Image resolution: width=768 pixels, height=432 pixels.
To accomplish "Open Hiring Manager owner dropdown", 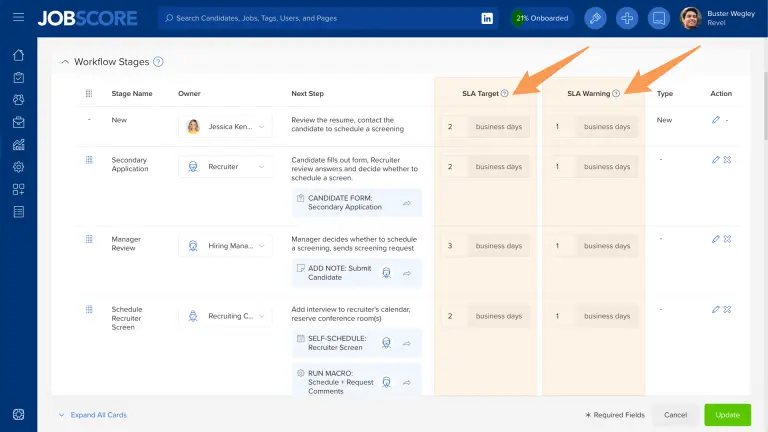I will 225,246.
